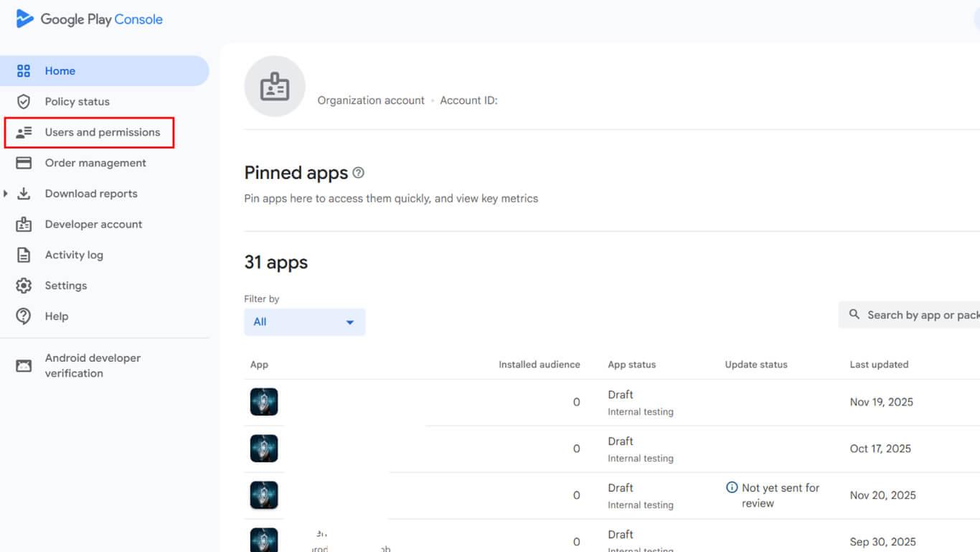
Task: Open the Filter by All dropdown
Action: point(304,322)
